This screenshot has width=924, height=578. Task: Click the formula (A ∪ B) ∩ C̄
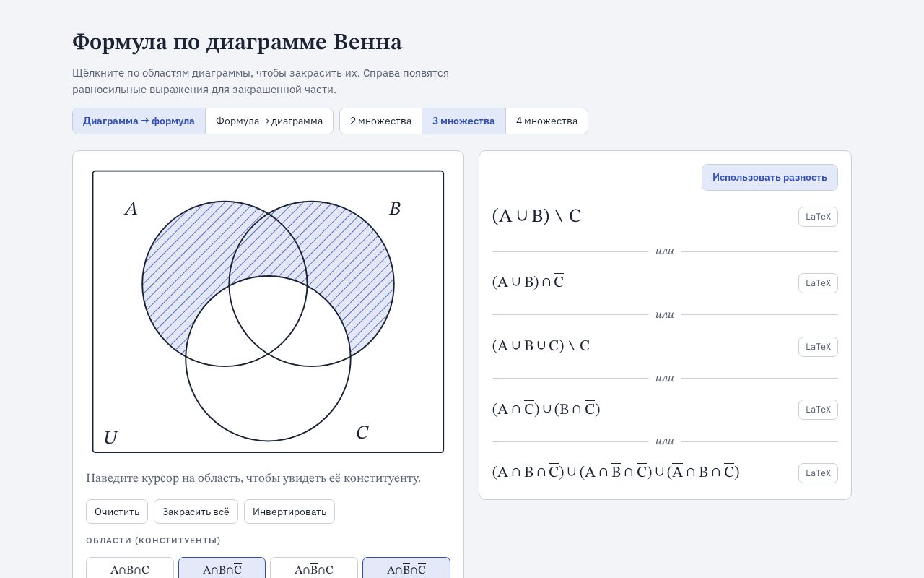(528, 282)
